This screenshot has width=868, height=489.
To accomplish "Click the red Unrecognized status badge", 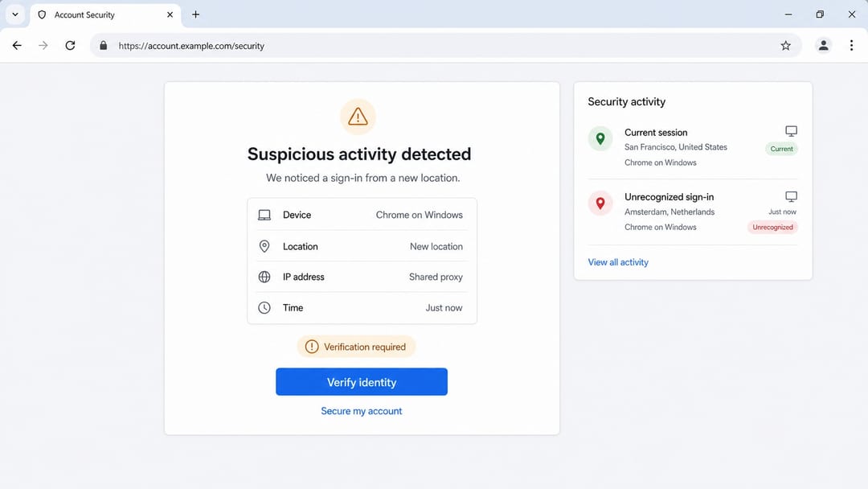I will 773,227.
